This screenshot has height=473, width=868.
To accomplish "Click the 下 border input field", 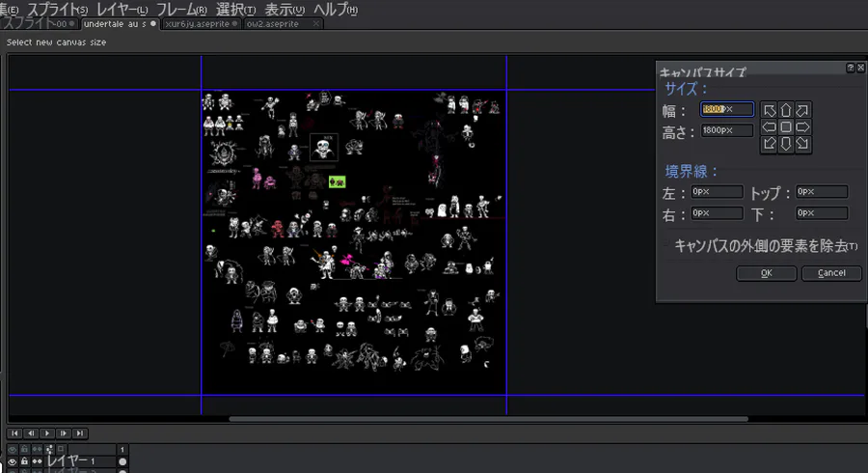I will (822, 213).
